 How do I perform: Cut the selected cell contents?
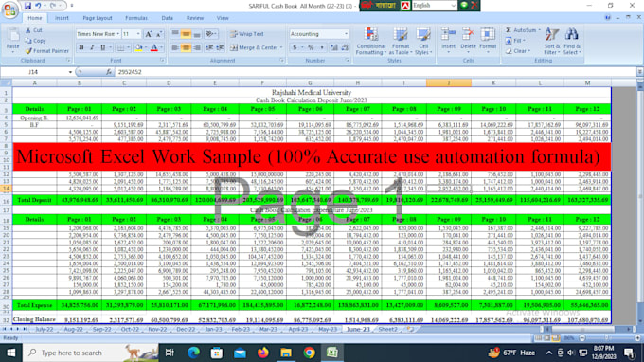34,30
